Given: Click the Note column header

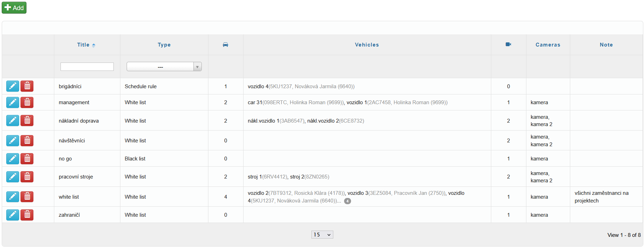Looking at the screenshot, I should tap(606, 45).
